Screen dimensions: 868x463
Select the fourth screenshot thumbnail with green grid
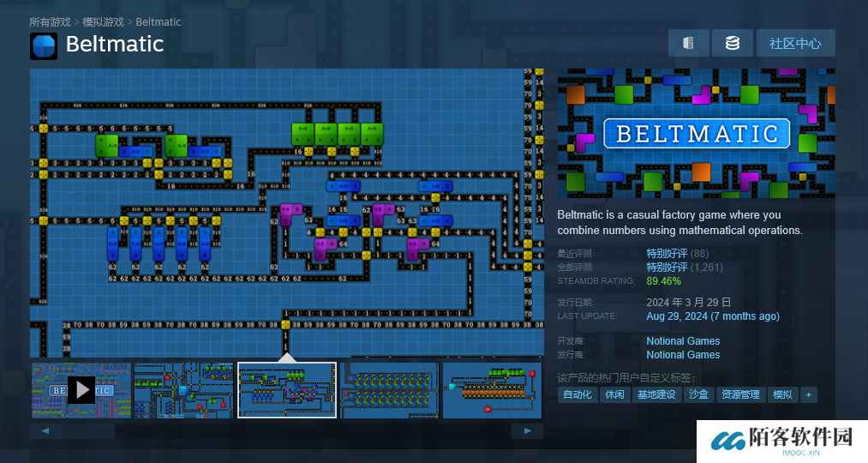click(390, 390)
